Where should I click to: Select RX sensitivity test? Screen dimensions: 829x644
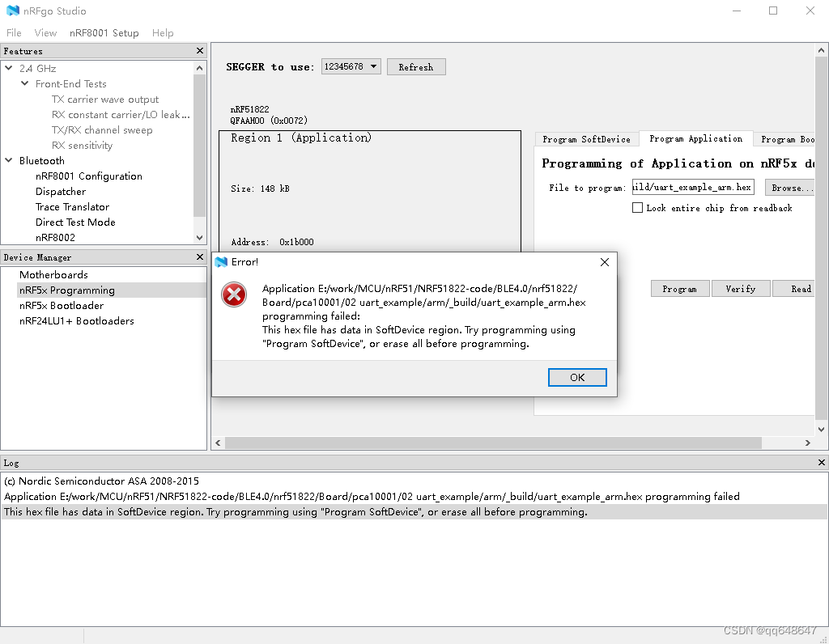click(x=82, y=146)
